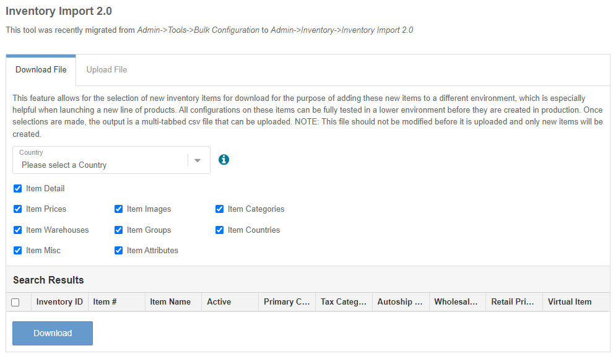Viewport: 613px width, 364px height.
Task: Check the select-all results checkbox
Action: (x=15, y=303)
